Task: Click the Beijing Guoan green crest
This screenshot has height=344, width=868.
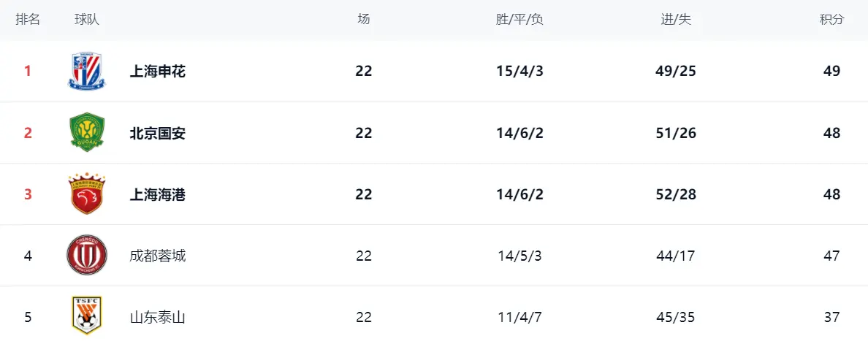Action: 86,132
